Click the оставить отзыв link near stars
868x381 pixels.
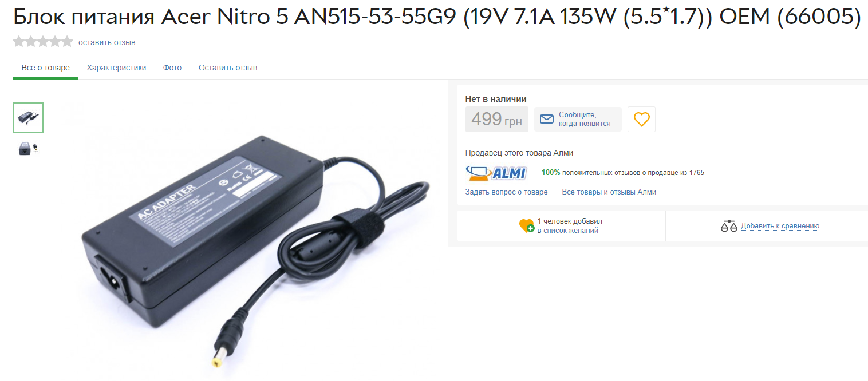(x=107, y=42)
